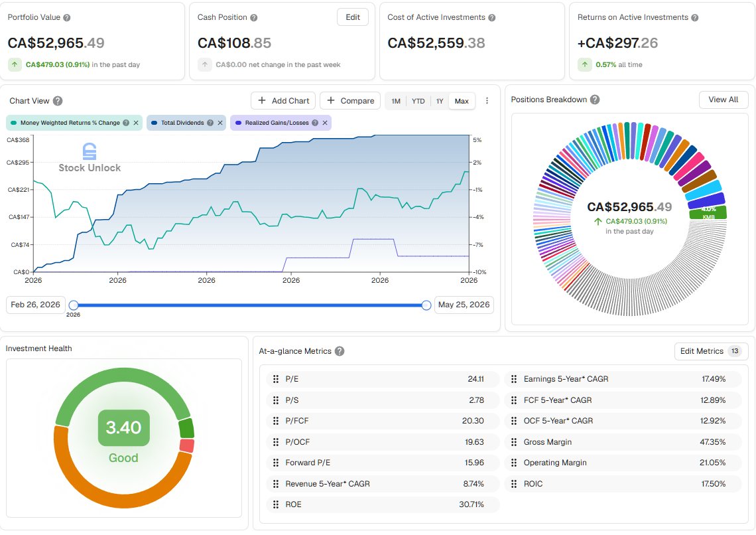
Task: Click the Cash Position help icon
Action: (x=253, y=18)
